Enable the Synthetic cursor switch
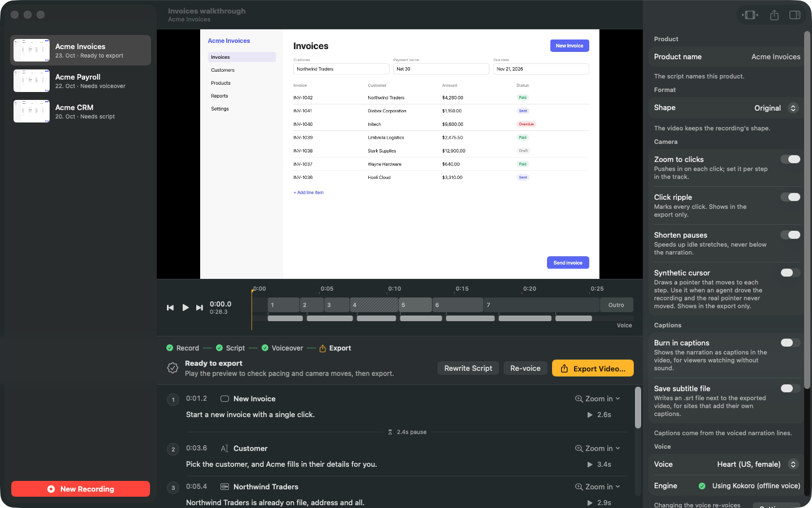 [791, 273]
